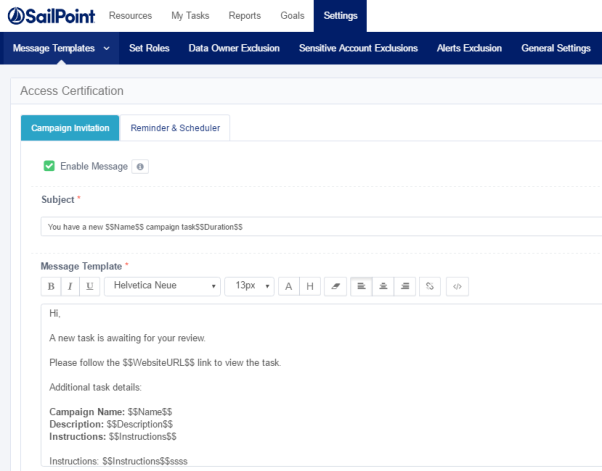Image resolution: width=602 pixels, height=471 pixels.
Task: Open the Helvetica Neue font dropdown
Action: 162,286
